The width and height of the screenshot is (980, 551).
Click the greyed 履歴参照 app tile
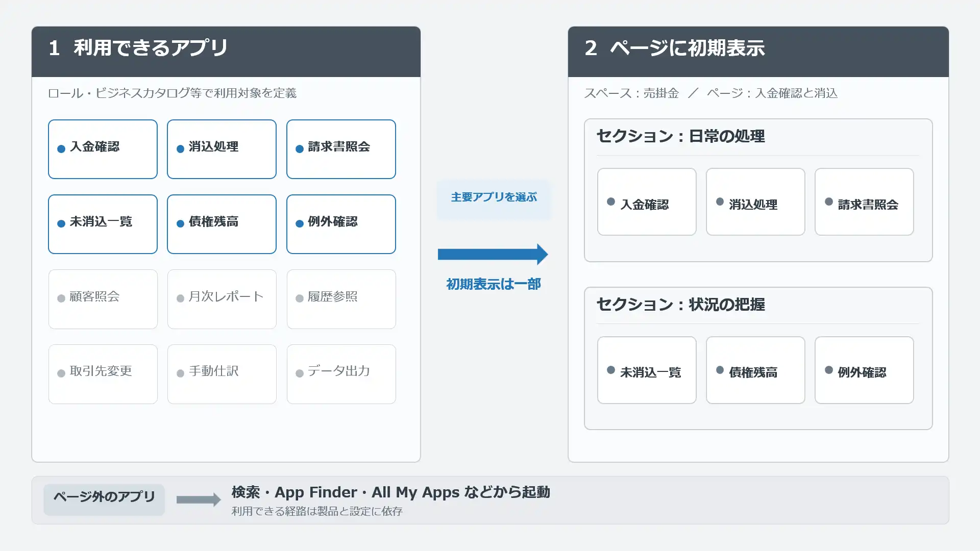341,299
